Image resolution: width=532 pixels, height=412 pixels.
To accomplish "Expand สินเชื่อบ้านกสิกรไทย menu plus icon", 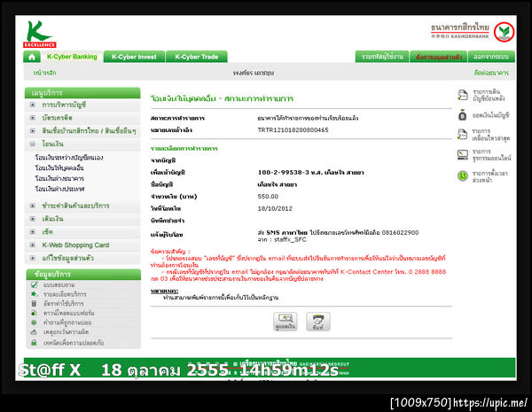I will (x=33, y=130).
